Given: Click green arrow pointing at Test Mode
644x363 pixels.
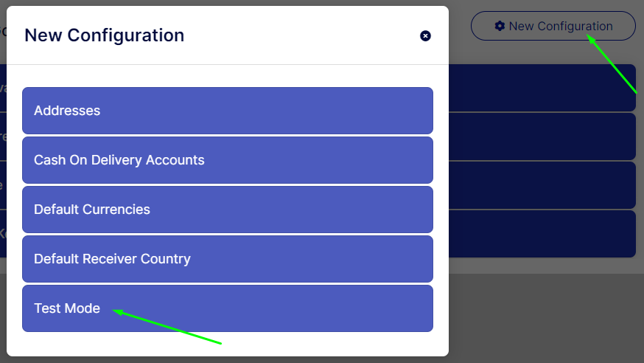Looking at the screenshot, I should [167, 326].
